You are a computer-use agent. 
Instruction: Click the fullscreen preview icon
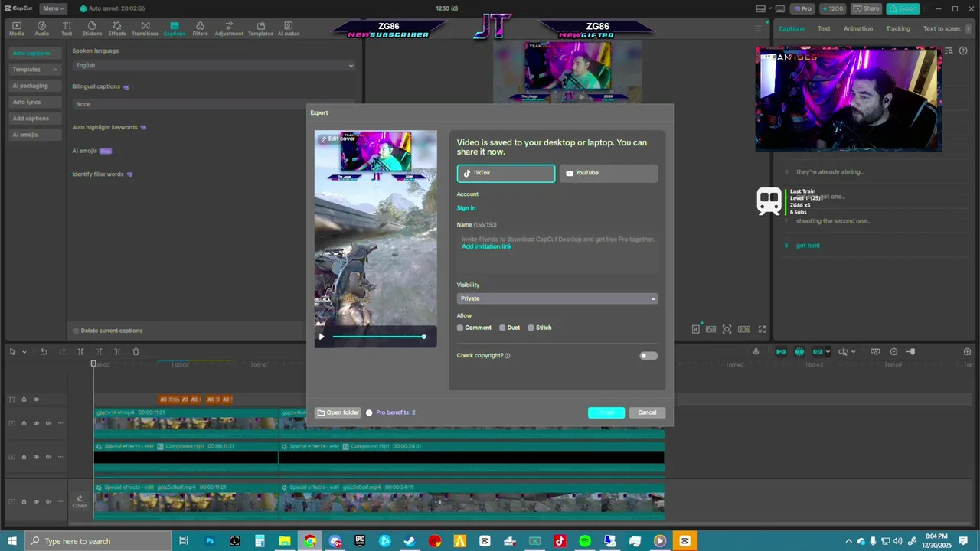pos(762,329)
